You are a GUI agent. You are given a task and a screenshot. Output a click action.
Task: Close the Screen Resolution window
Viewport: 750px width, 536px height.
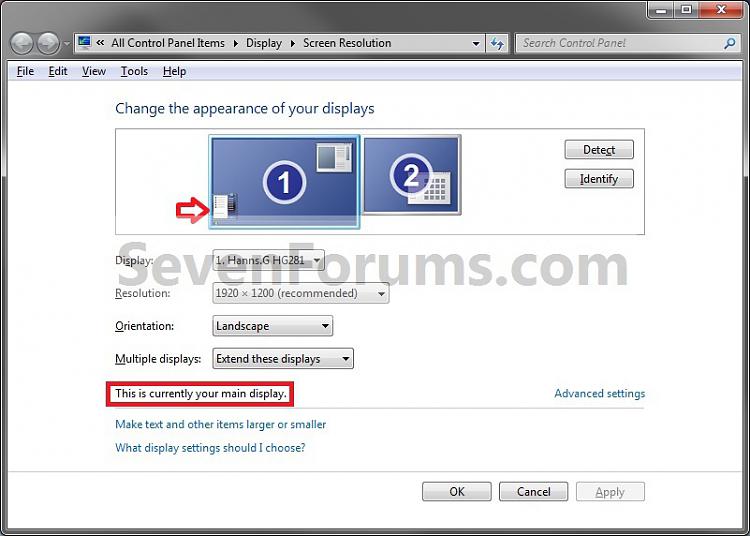click(x=722, y=9)
